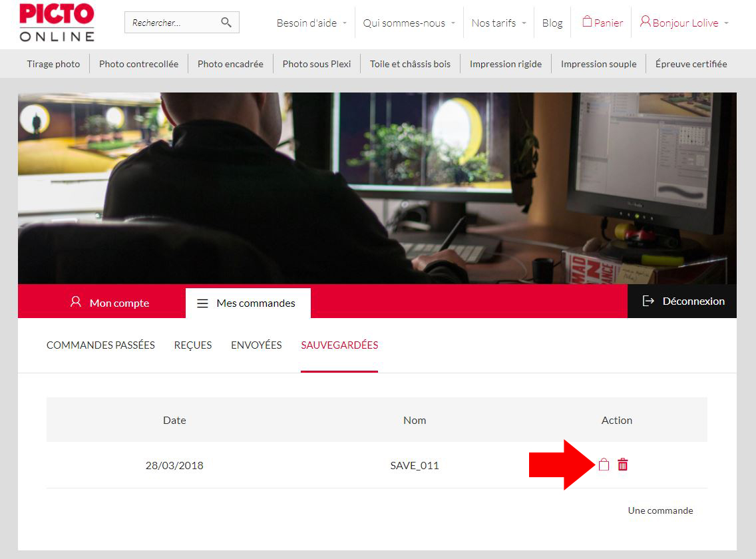This screenshot has height=559, width=756.
Task: Click the search magnifier icon
Action: [x=228, y=22]
